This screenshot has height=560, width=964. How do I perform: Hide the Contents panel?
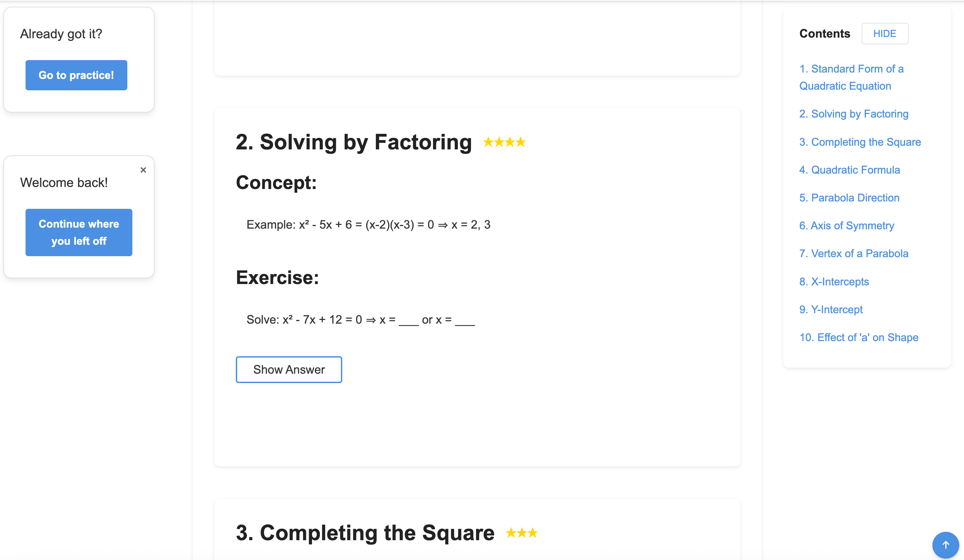[x=884, y=34]
